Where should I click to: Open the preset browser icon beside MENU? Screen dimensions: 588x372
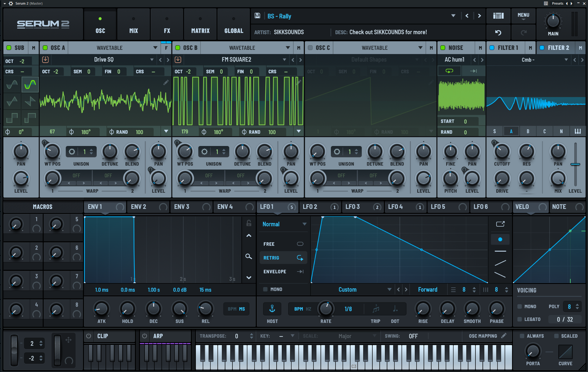click(498, 16)
